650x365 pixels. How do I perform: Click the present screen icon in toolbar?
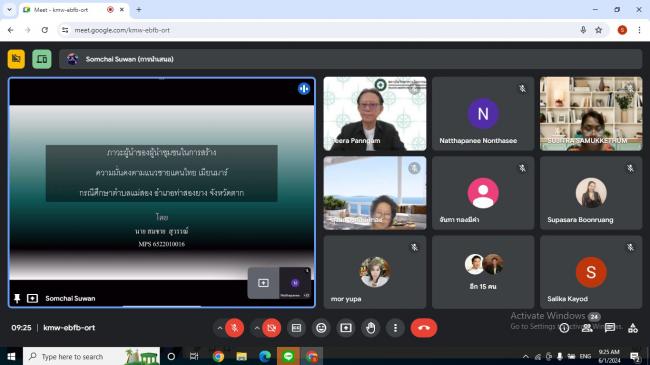[346, 328]
